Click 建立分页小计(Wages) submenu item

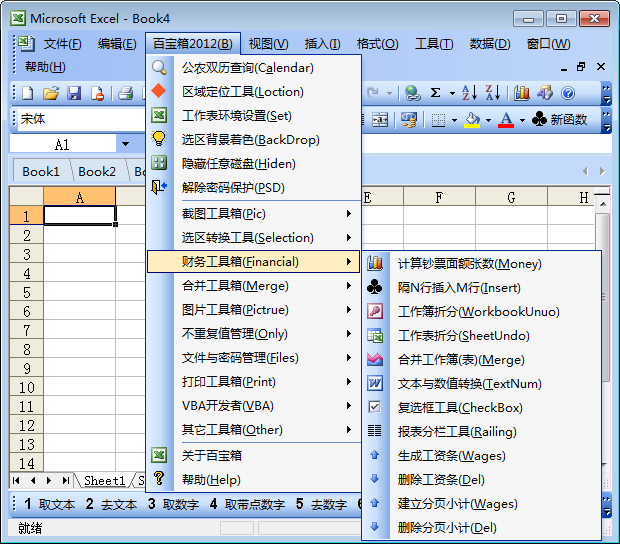pyautogui.click(x=482, y=504)
